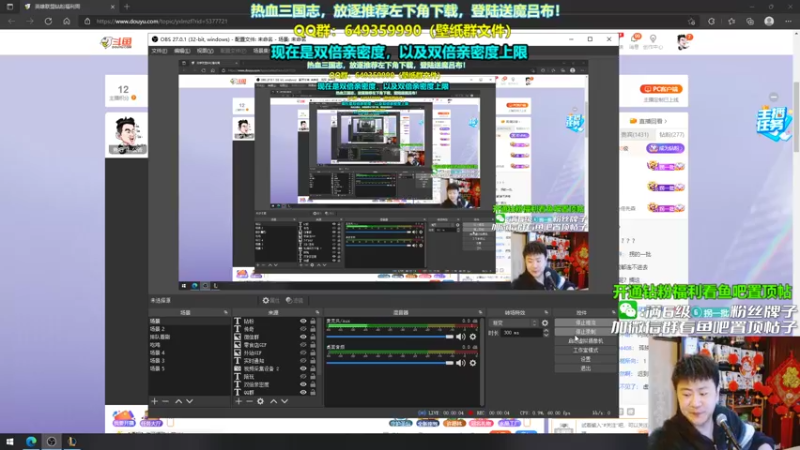Image resolution: width=800 pixels, height=450 pixels.
Task: Switch to the Douyu browser tab
Action: click(68, 7)
